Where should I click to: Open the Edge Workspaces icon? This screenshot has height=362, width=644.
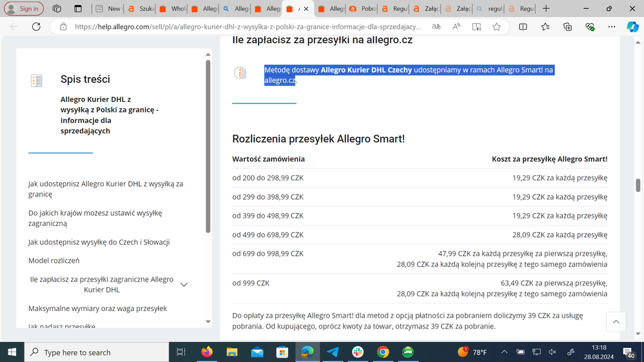point(57,8)
